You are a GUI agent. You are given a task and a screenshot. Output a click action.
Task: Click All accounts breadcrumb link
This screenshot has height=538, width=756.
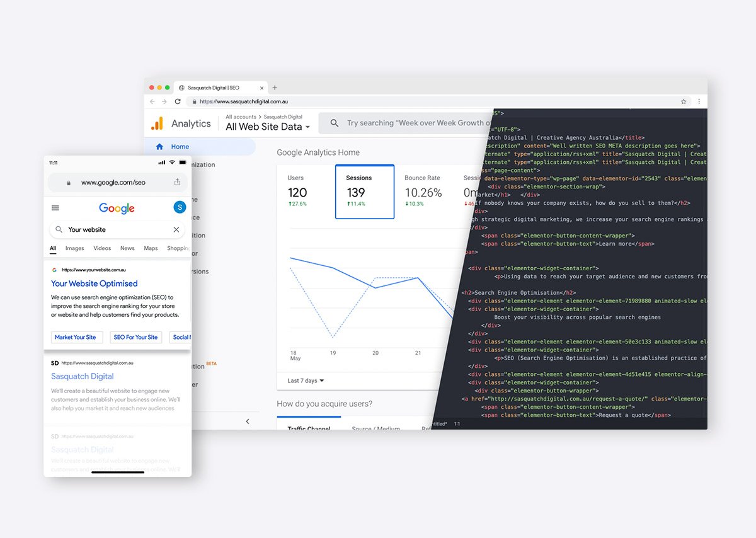241,117
